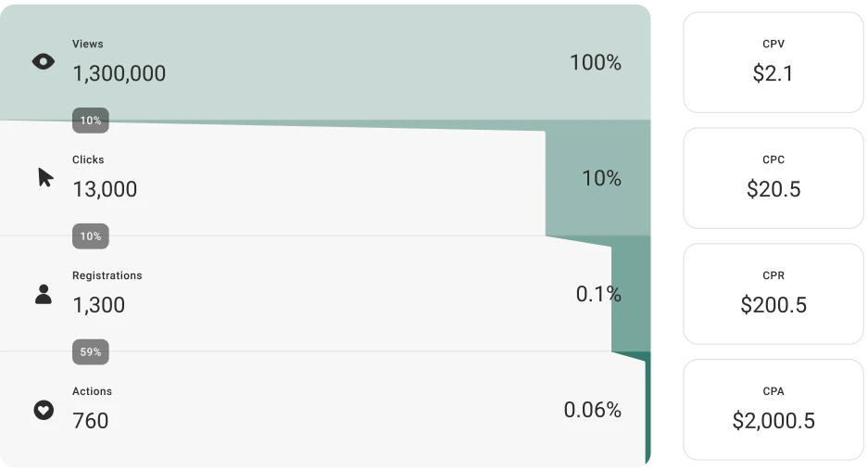868x471 pixels.
Task: Click the 0.1% percentage for Registrations
Action: coord(598,294)
